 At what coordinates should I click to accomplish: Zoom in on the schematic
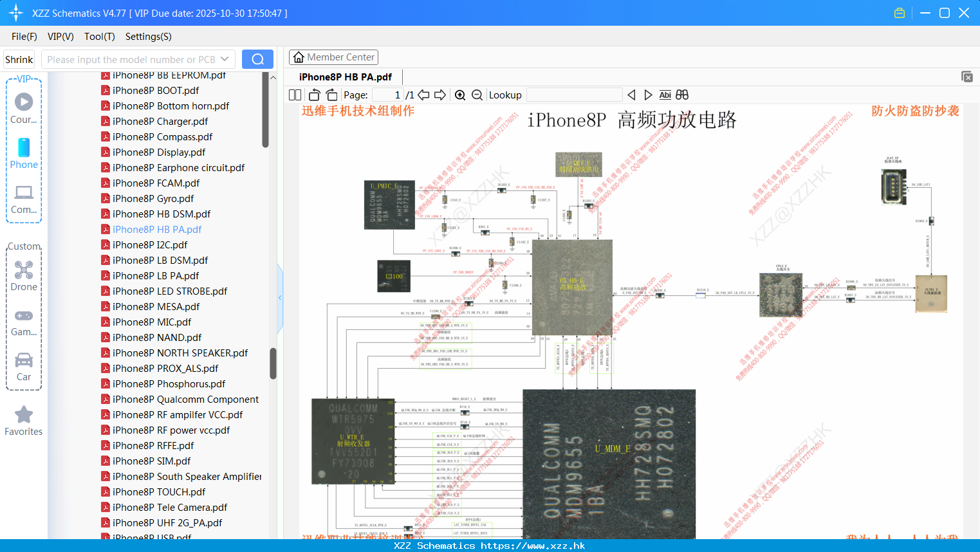click(x=460, y=95)
